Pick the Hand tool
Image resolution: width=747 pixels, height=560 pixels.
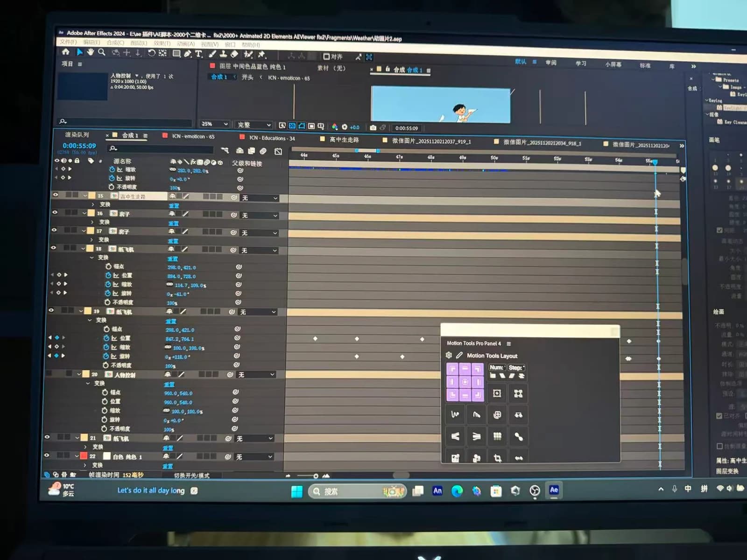point(91,52)
